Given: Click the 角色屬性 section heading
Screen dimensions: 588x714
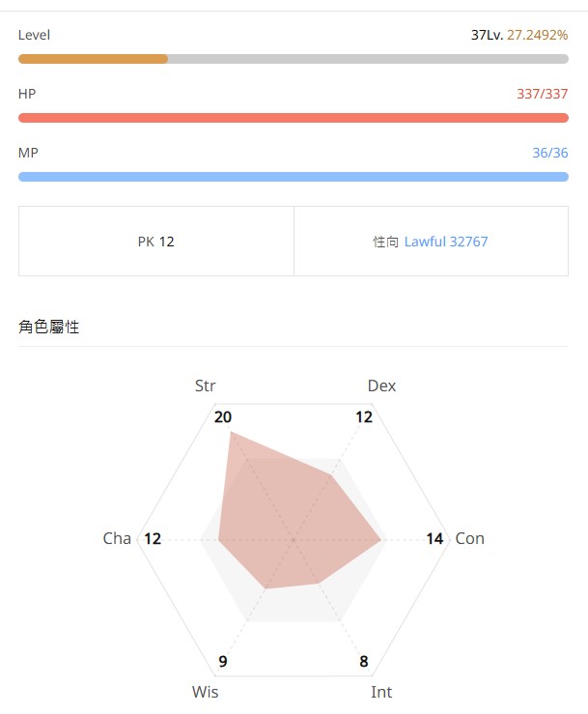Looking at the screenshot, I should pos(48,328).
